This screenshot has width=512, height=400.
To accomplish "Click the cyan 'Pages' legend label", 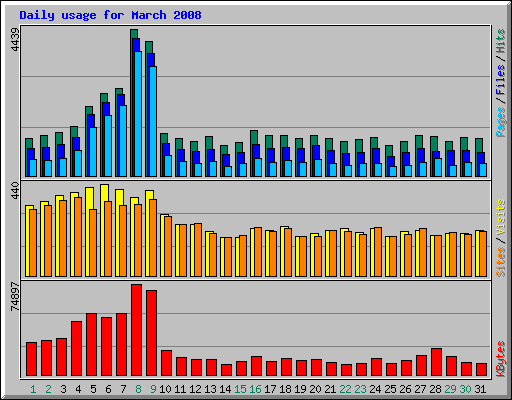I will click(x=501, y=121).
